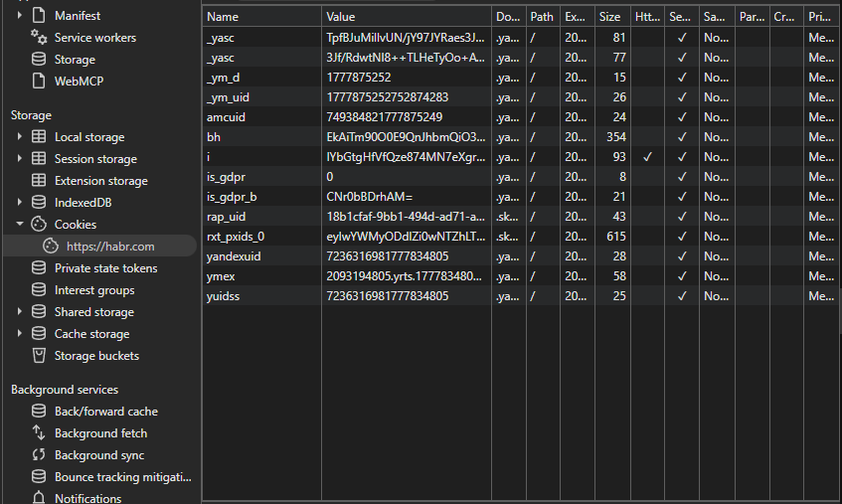Open Interest groups
This screenshot has height=504, width=842.
click(94, 290)
